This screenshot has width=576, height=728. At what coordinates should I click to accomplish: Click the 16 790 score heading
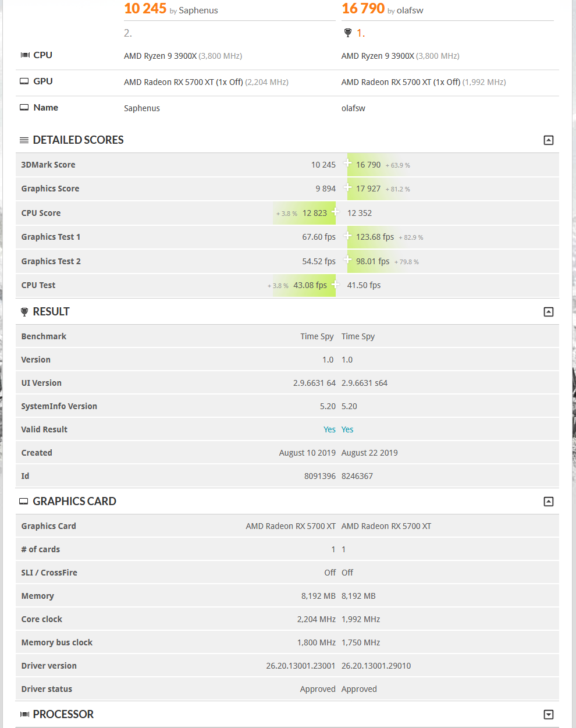(x=363, y=9)
